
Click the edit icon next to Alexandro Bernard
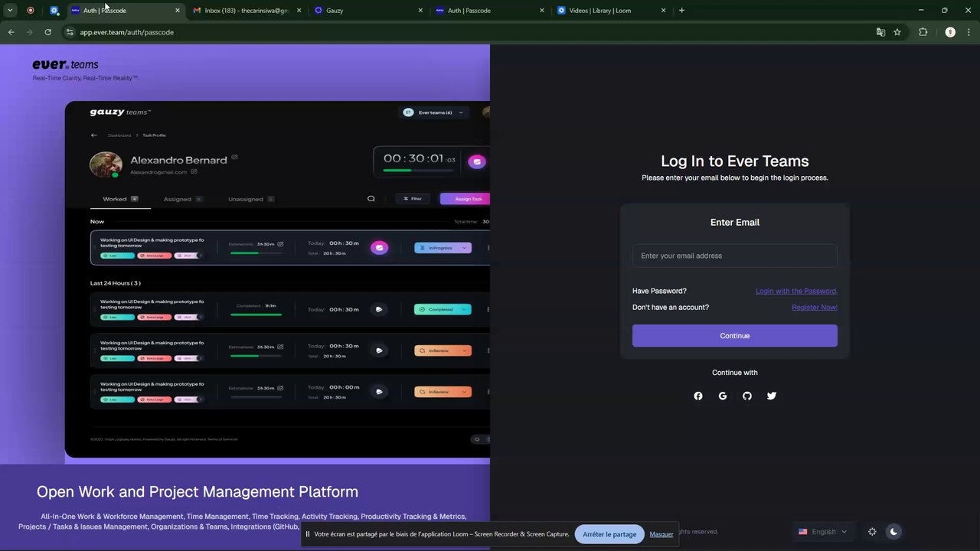(235, 157)
